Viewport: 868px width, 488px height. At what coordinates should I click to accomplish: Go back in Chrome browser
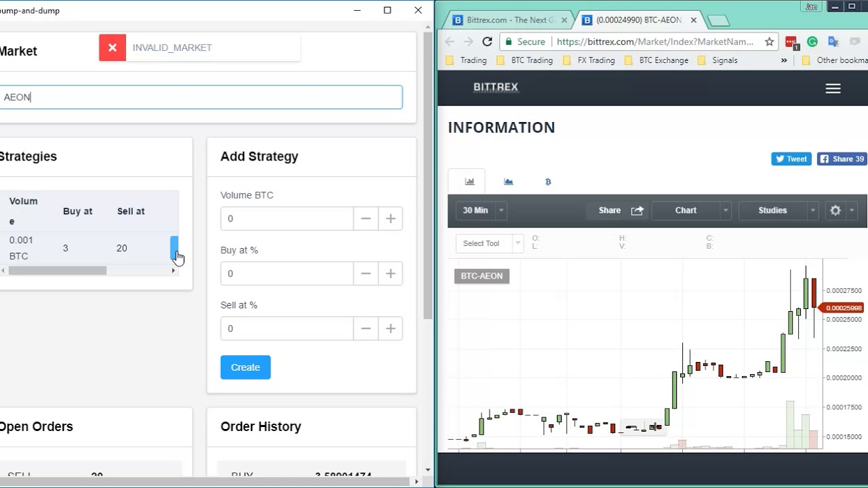pyautogui.click(x=450, y=41)
